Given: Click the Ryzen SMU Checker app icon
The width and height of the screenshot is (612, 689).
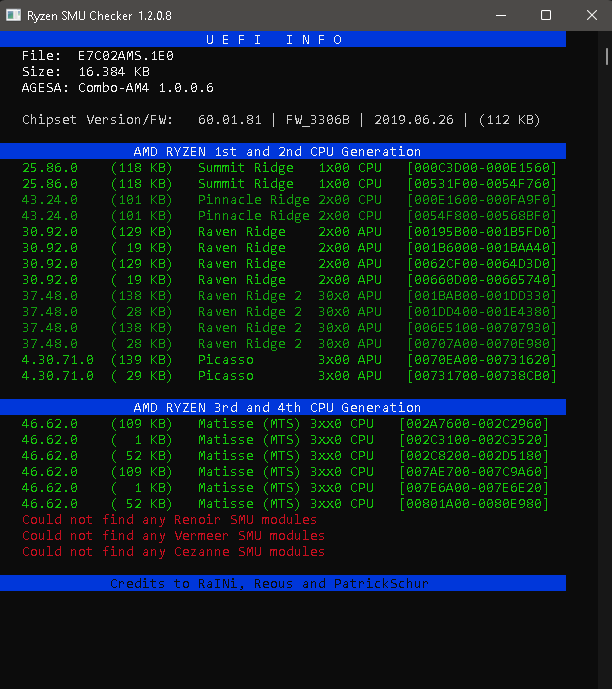Looking at the screenshot, I should click(x=13, y=15).
